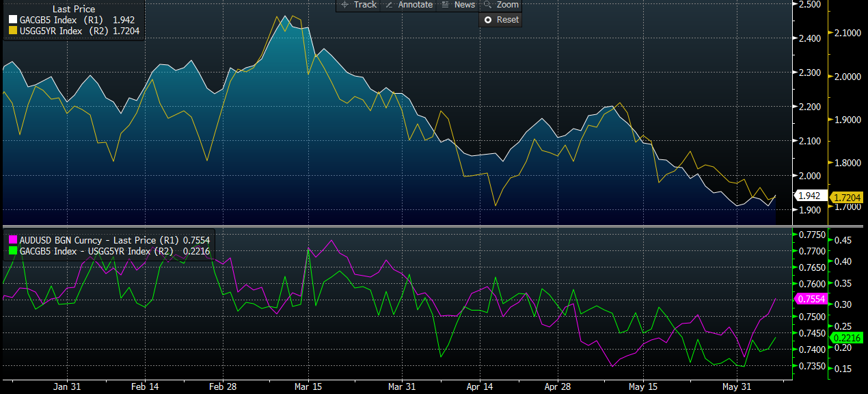868x394 pixels.
Task: Click the Zoom magnifier icon
Action: pyautogui.click(x=487, y=5)
